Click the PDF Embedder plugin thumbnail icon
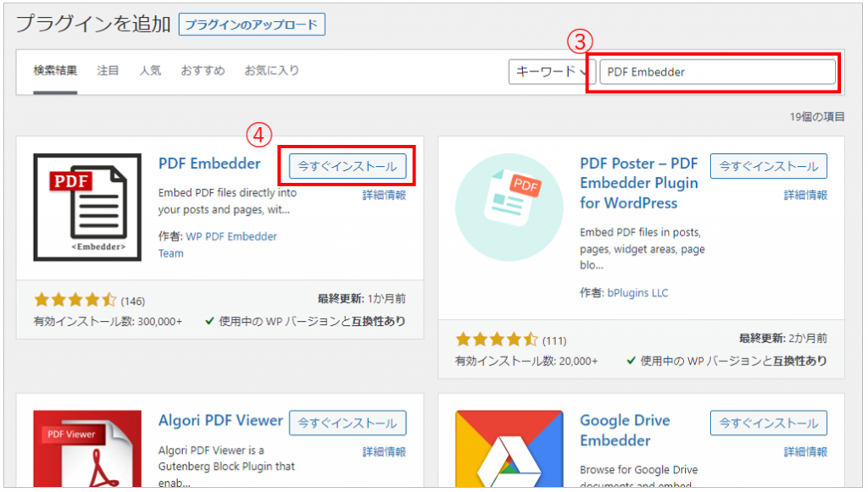Image resolution: width=868 pixels, height=492 pixels. [87, 207]
